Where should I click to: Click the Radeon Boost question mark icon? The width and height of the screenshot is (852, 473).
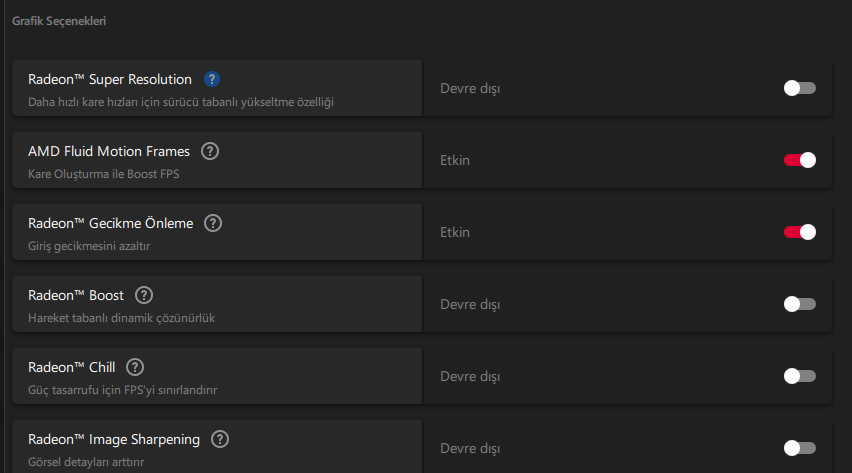[x=144, y=295]
